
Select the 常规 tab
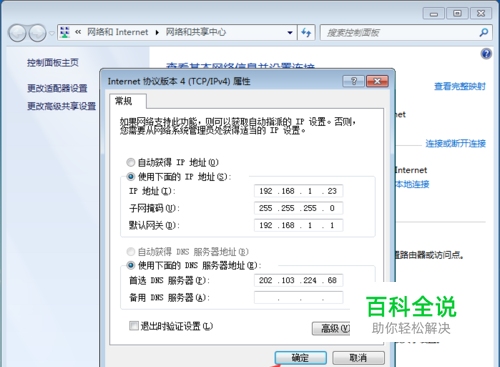click(128, 101)
